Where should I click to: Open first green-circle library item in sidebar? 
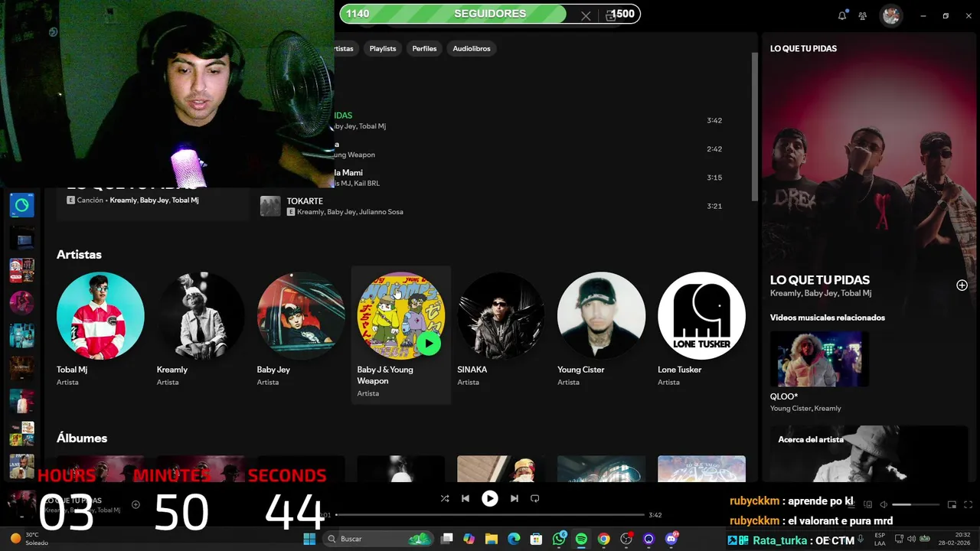(x=21, y=205)
